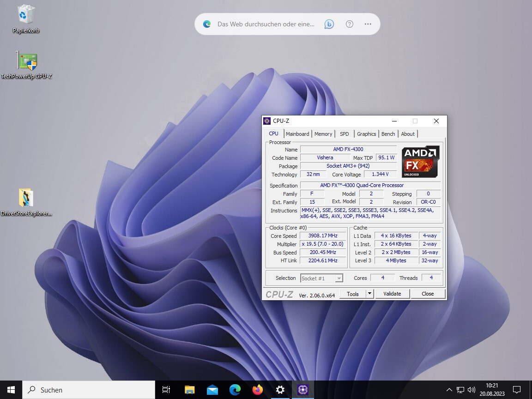Click the Specification field Quad-Core Processor

click(x=370, y=185)
